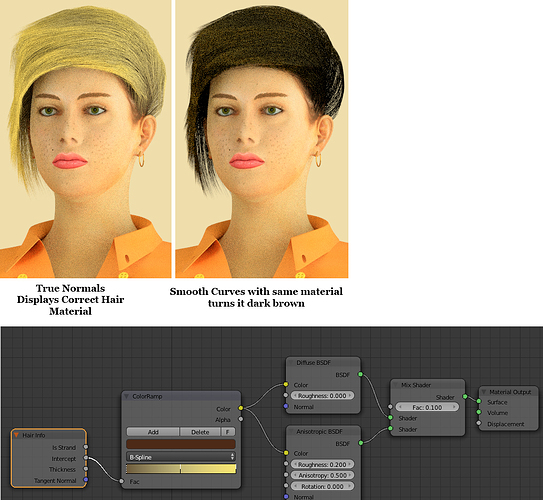Image resolution: width=543 pixels, height=500 pixels.
Task: Collapse the ColorRamp node via header triangle
Action: pyautogui.click(x=126, y=396)
